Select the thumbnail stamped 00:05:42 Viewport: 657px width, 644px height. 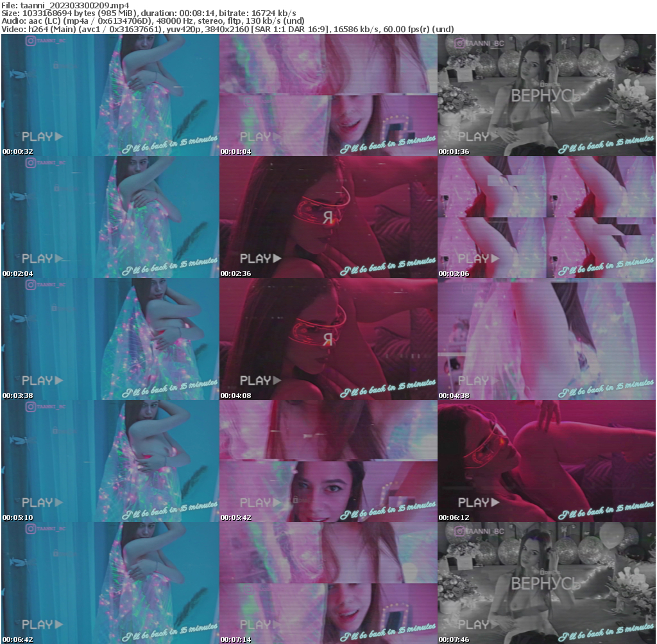click(x=328, y=461)
